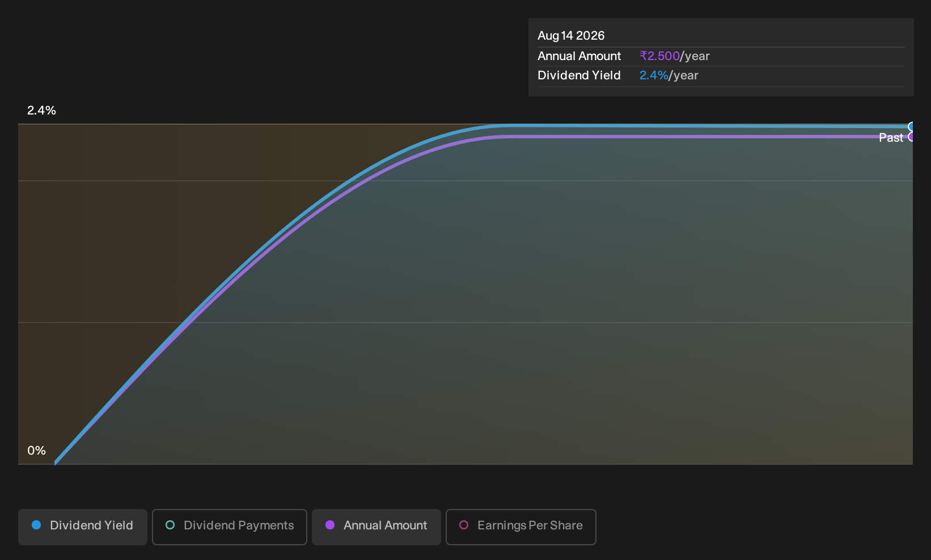Select the blue Dividend Yield endpoint marker

[912, 126]
